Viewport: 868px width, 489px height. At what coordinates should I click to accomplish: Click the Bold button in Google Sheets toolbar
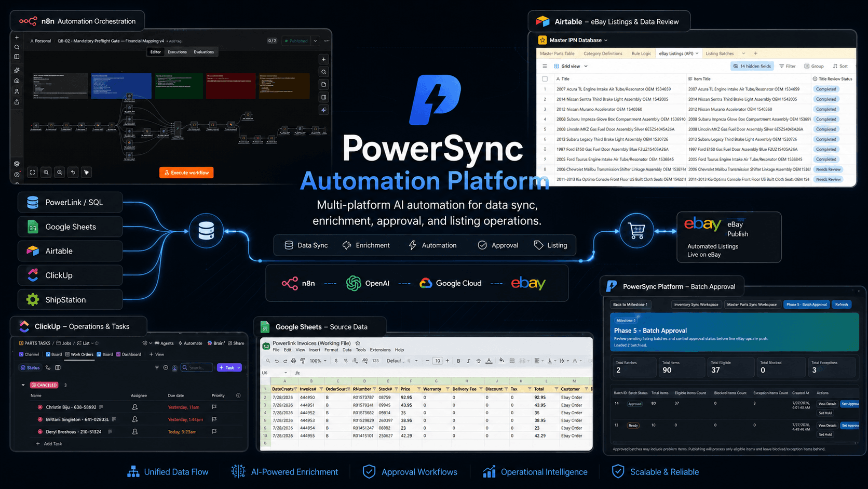(x=458, y=361)
